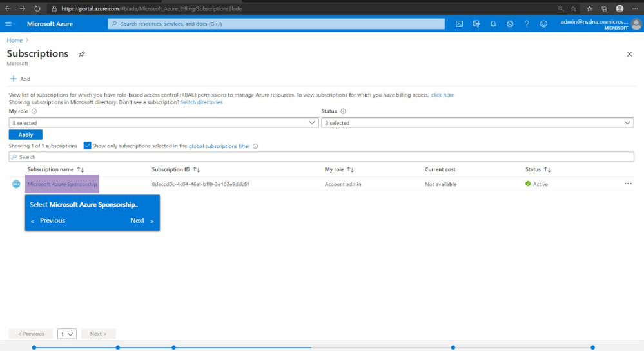The height and width of the screenshot is (351, 644).
Task: Click the My role info icon
Action: point(34,111)
